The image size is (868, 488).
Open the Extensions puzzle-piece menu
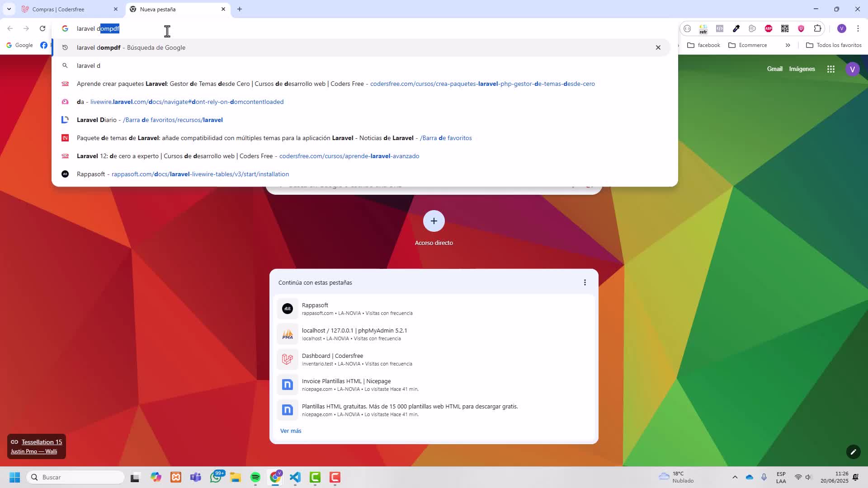817,28
